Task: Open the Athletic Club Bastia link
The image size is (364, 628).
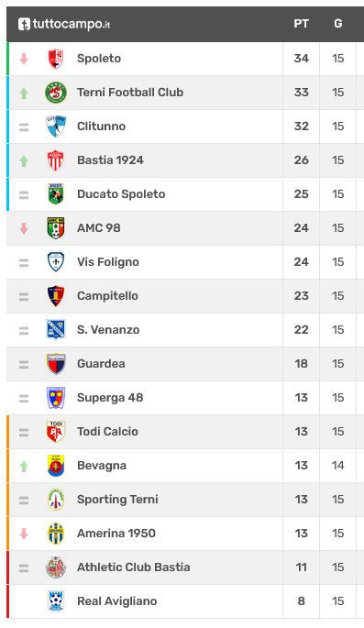Action: coord(134,567)
